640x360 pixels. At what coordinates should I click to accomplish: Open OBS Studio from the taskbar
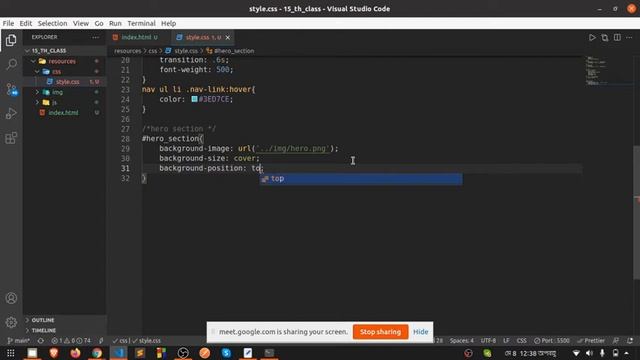tap(183, 353)
